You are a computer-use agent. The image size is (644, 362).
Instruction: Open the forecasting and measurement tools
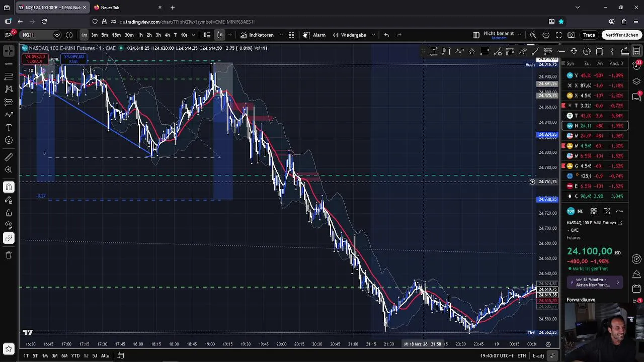tap(9, 102)
